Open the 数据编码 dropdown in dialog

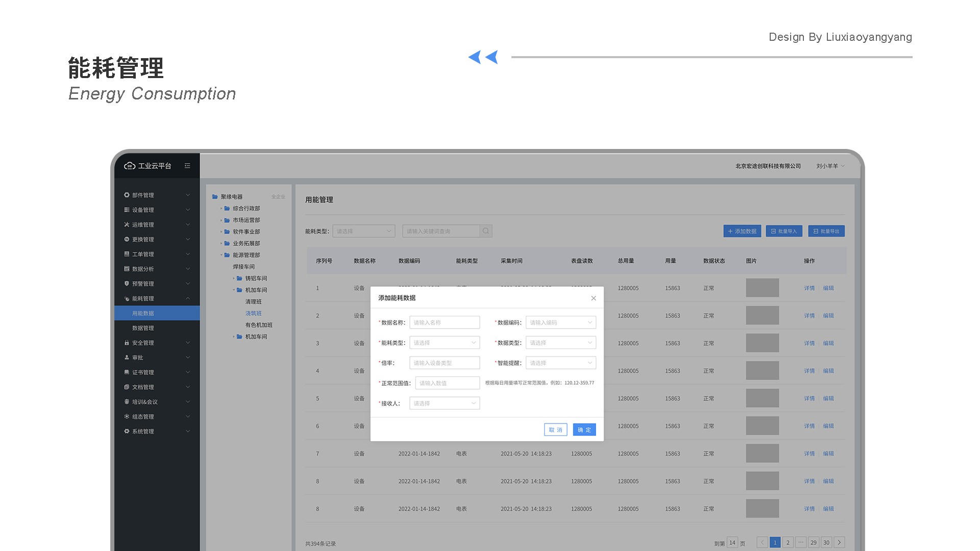coord(561,322)
